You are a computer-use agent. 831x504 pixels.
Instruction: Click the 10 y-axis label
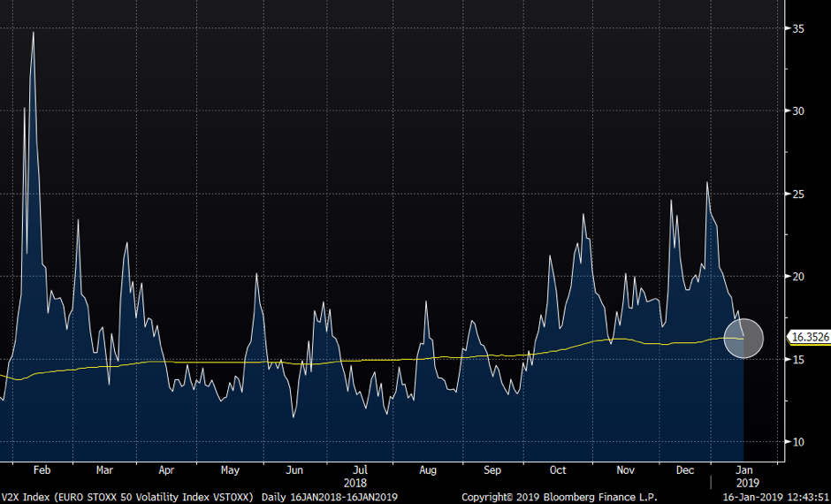[x=798, y=442]
